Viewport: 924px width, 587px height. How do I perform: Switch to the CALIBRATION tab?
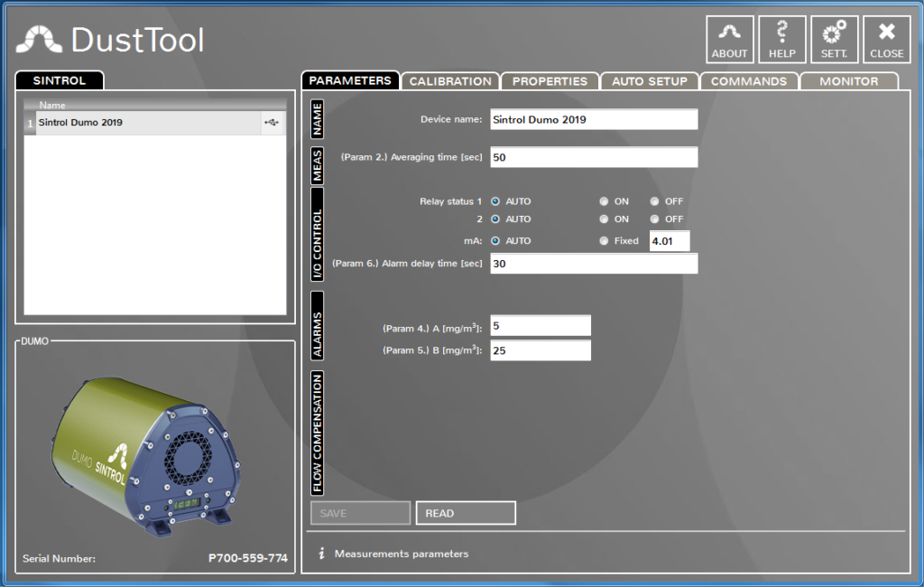tap(450, 81)
